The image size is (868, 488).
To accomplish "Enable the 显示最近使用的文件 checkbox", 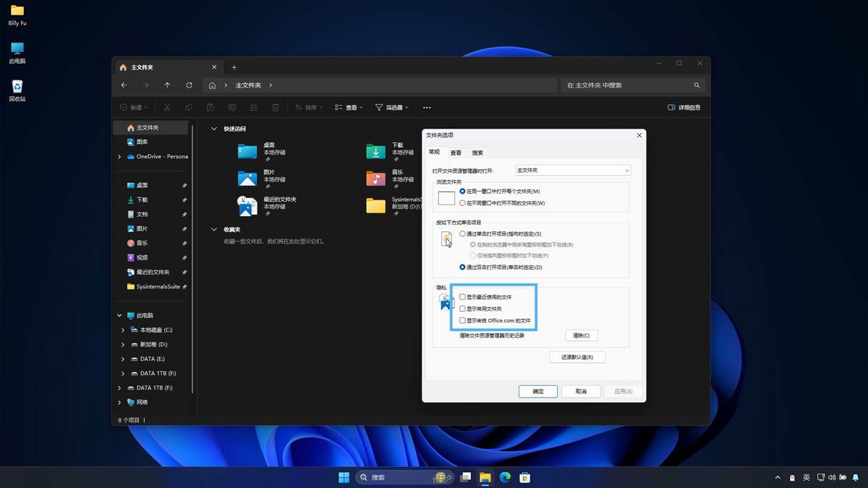I will (461, 296).
